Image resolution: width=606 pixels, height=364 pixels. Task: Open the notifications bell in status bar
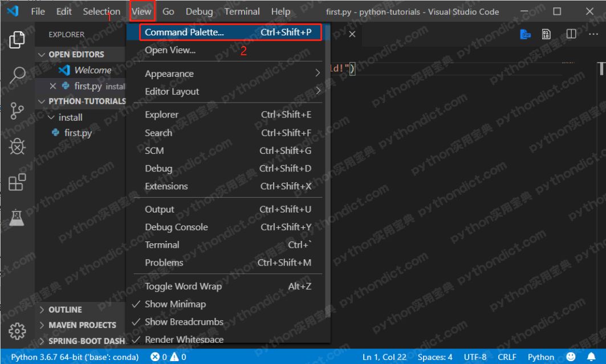point(591,357)
